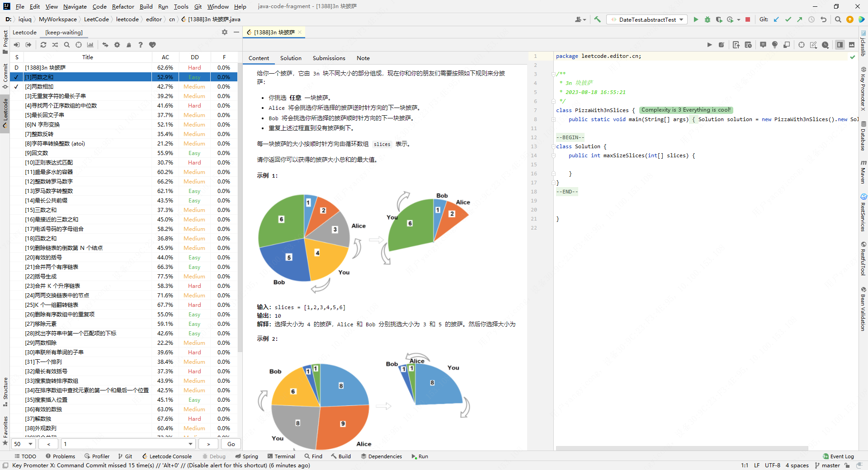The height and width of the screenshot is (470, 868).
Task: Open the hint lightbulb for the problem
Action: [x=774, y=45]
